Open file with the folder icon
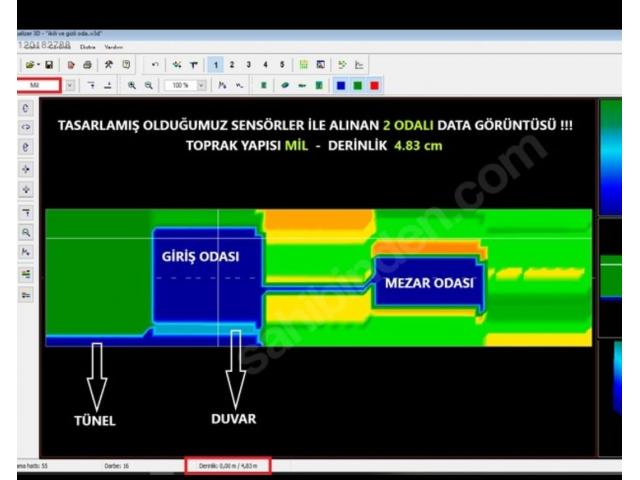Image resolution: width=640 pixels, height=480 pixels. point(29,64)
